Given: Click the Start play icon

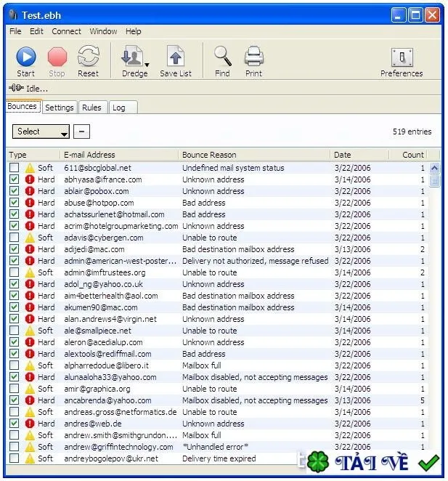Looking at the screenshot, I should pyautogui.click(x=26, y=57).
